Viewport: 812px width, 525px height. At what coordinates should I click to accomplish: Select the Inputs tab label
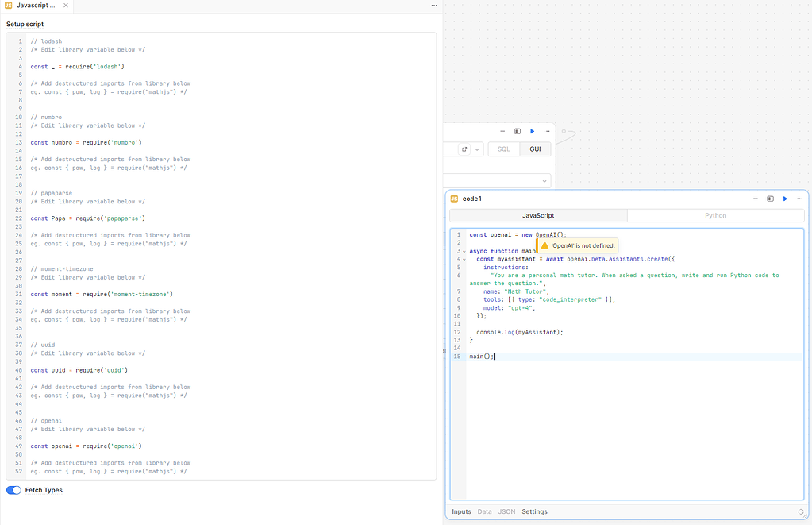(x=461, y=511)
